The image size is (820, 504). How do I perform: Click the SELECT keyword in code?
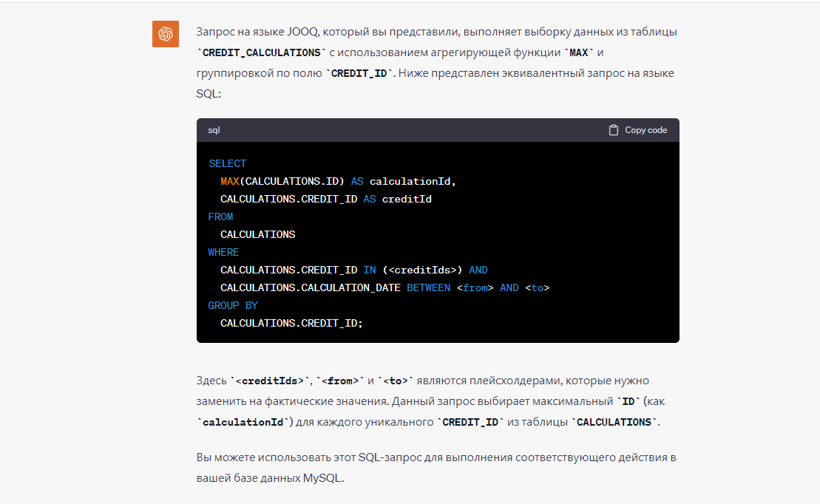coord(228,163)
